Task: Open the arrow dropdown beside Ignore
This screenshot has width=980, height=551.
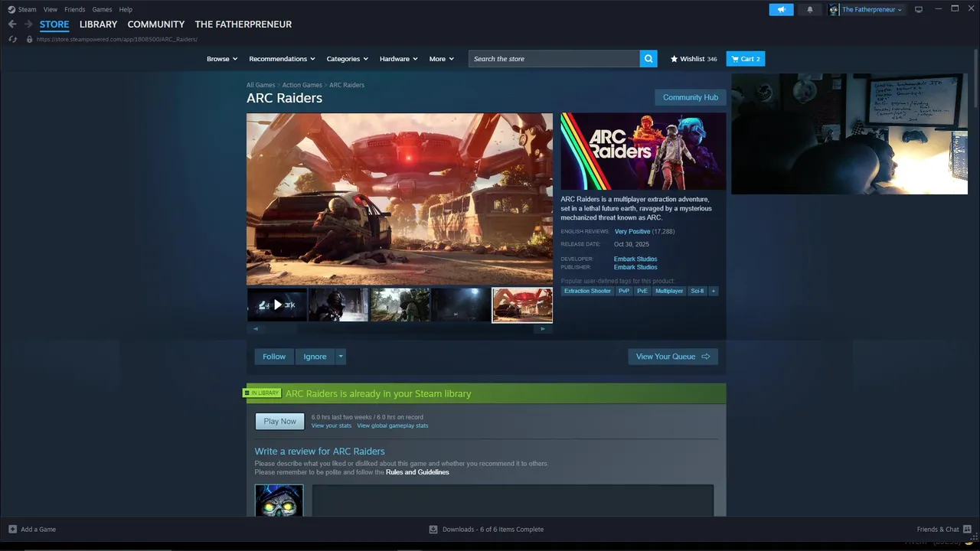Action: 341,357
